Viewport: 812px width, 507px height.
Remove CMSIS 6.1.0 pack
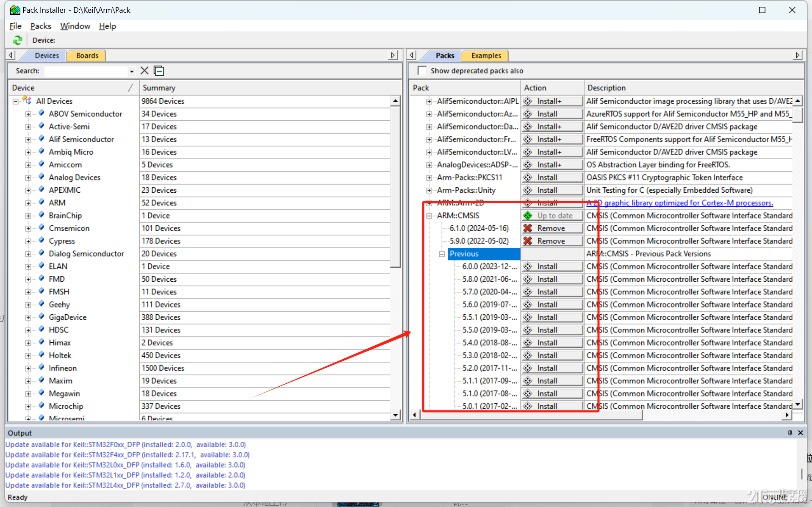point(552,228)
